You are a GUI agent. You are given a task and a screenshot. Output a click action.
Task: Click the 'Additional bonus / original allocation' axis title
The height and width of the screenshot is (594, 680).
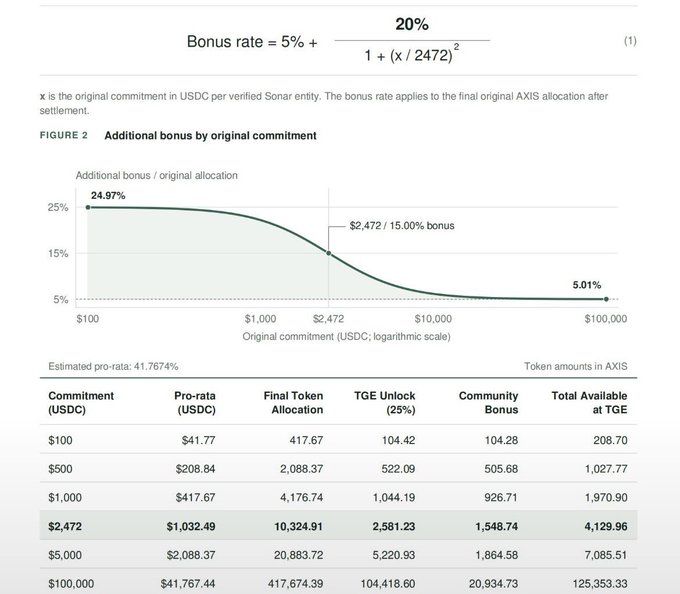point(157,176)
